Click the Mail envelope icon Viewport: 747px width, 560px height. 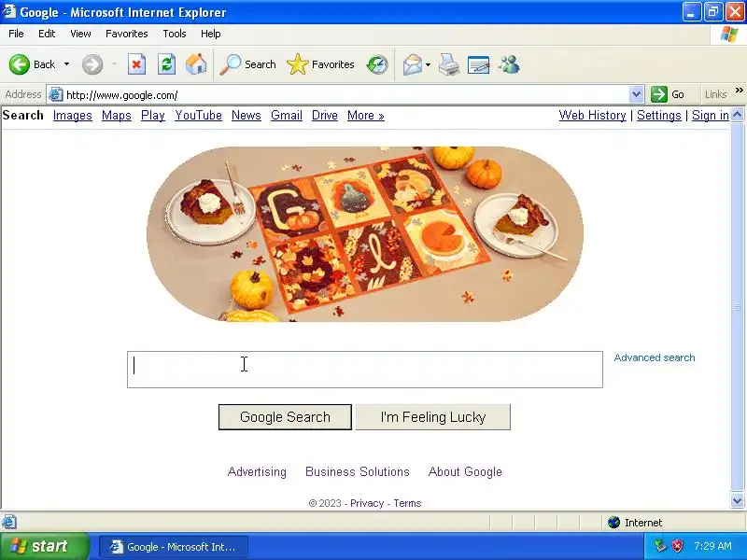[x=412, y=64]
